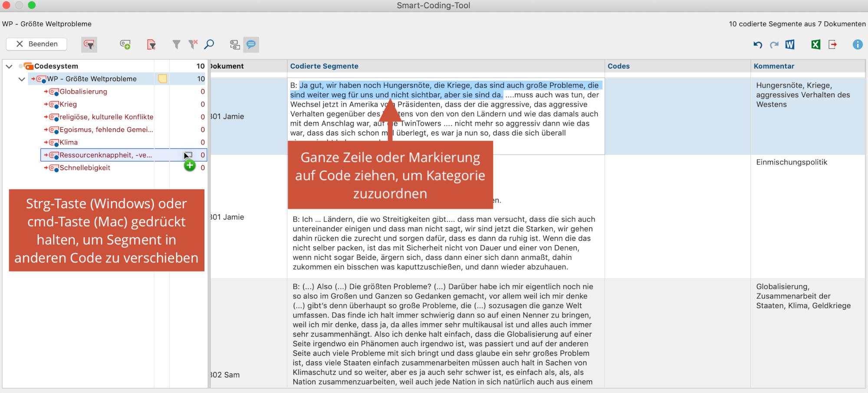The height and width of the screenshot is (393, 868).
Task: Click '10 codierte Segmente aus 7 Dokumenten' text
Action: (x=797, y=24)
